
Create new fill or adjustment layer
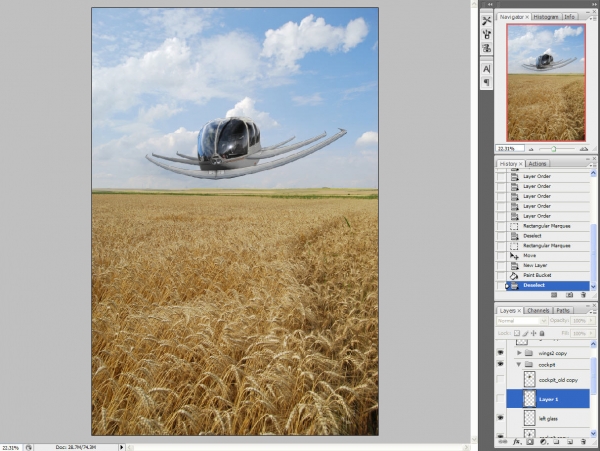pyautogui.click(x=543, y=442)
